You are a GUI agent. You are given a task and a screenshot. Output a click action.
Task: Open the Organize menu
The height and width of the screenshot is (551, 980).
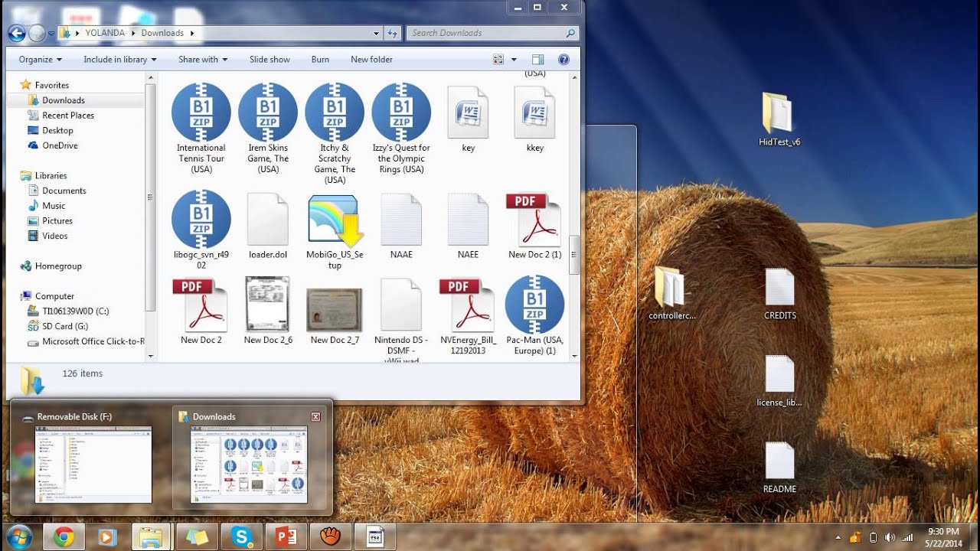pos(41,59)
